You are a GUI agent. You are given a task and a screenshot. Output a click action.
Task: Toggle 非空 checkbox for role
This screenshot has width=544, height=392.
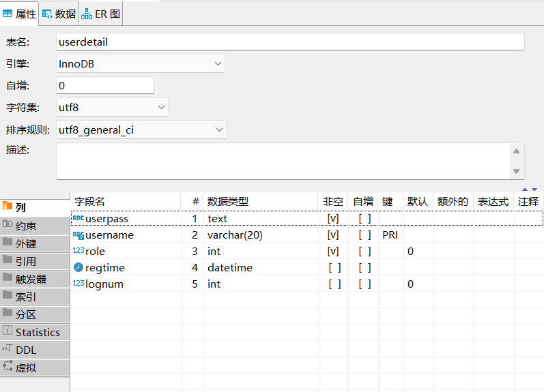pyautogui.click(x=333, y=252)
